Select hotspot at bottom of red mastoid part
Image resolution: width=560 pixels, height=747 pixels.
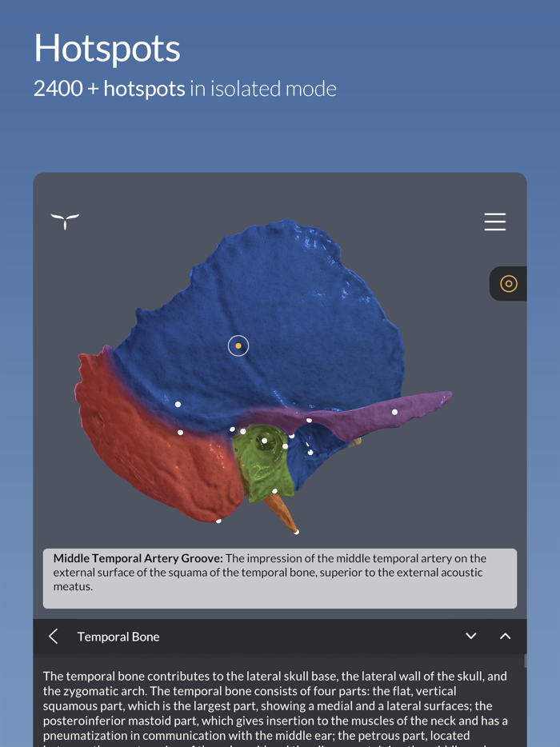coord(218,521)
